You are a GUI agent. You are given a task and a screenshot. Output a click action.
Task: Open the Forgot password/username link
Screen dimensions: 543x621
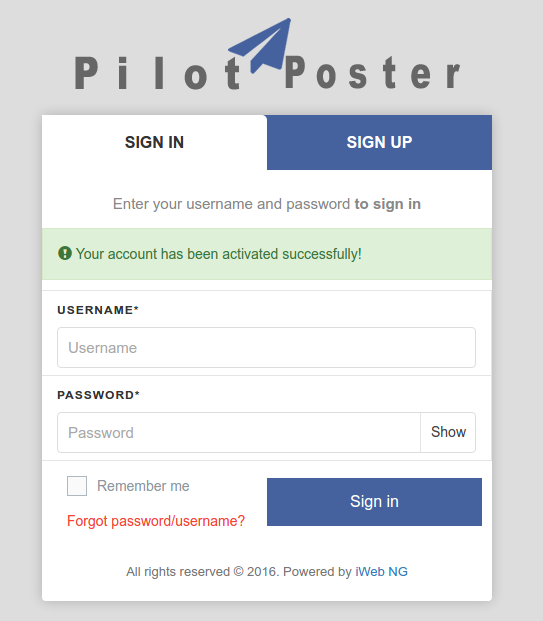pos(156,521)
